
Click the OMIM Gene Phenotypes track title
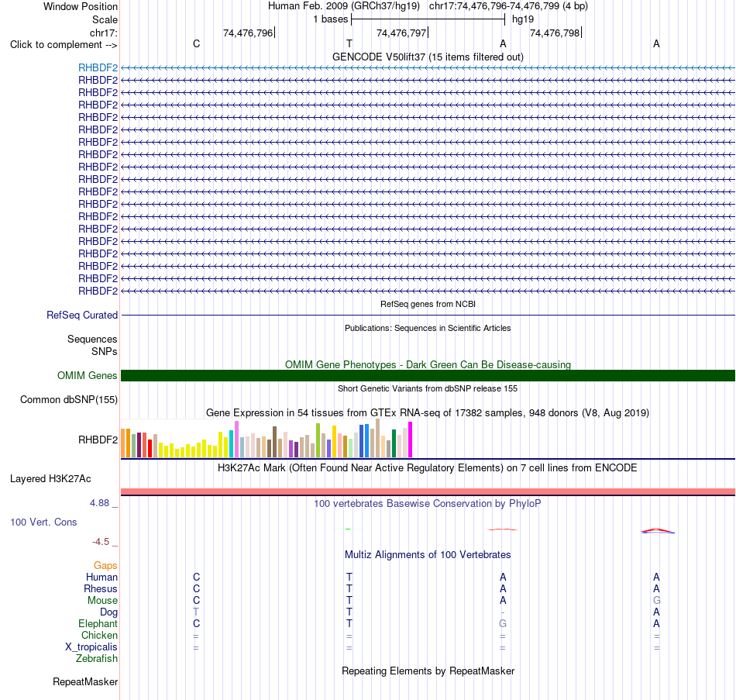[x=428, y=364]
